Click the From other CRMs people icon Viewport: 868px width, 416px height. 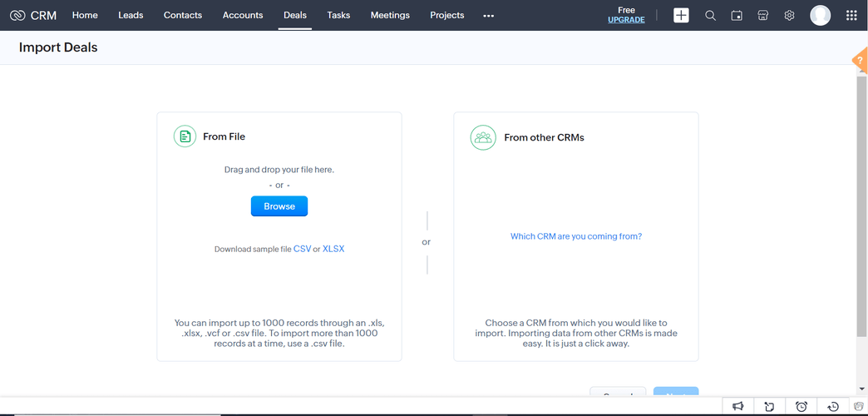pos(483,136)
